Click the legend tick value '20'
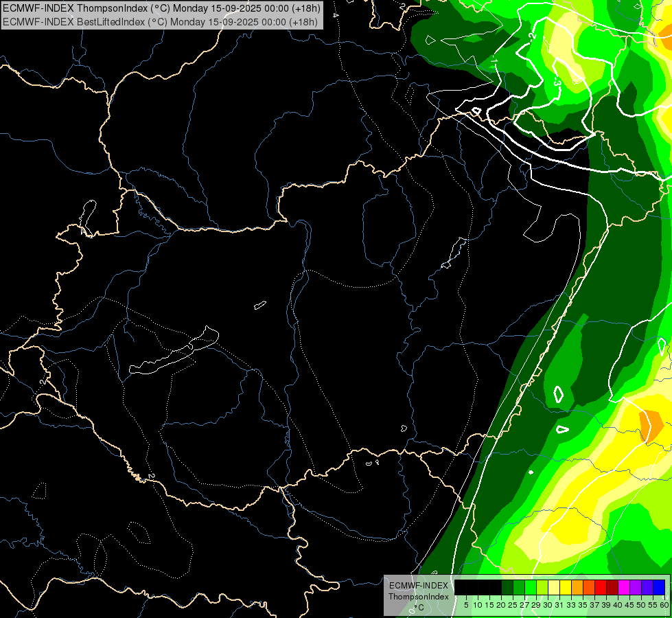 (x=502, y=605)
